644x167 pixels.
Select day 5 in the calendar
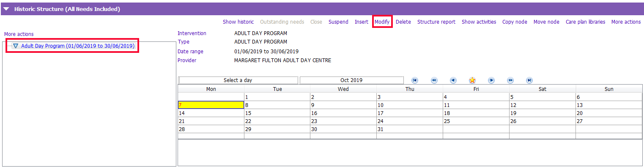click(543, 97)
